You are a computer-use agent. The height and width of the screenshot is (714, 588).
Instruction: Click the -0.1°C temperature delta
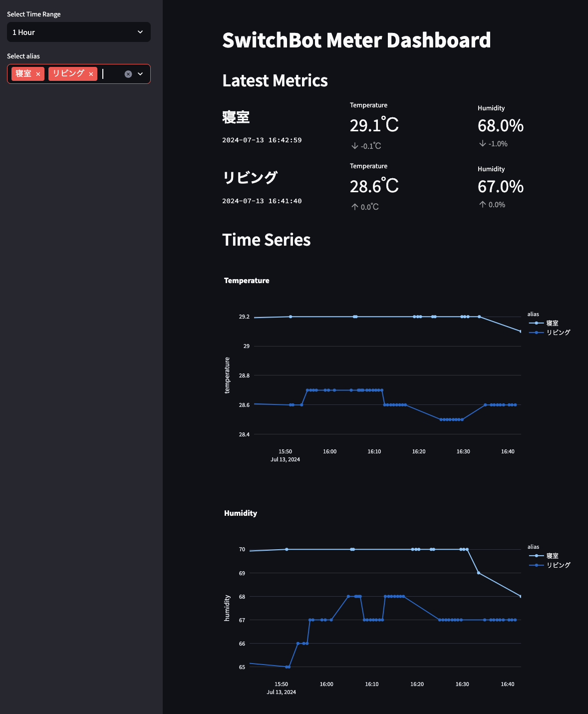(x=366, y=146)
